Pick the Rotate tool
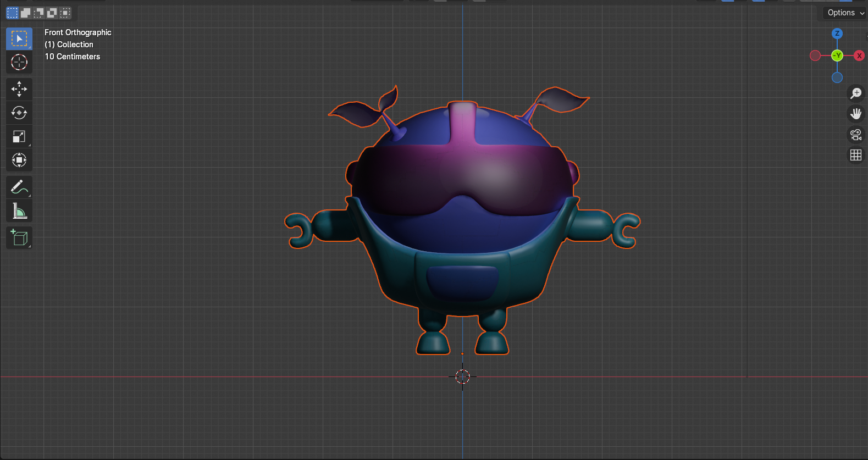This screenshot has width=868, height=460. coord(19,113)
